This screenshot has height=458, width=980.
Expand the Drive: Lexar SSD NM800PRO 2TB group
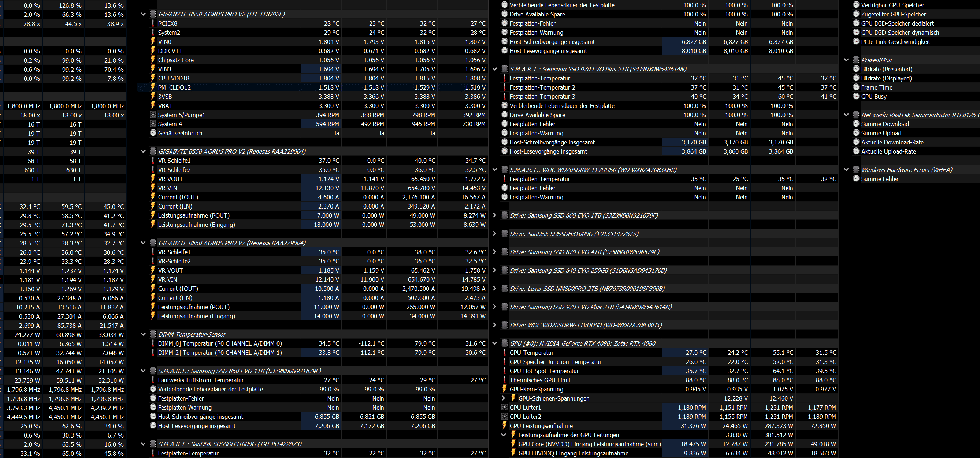click(494, 289)
